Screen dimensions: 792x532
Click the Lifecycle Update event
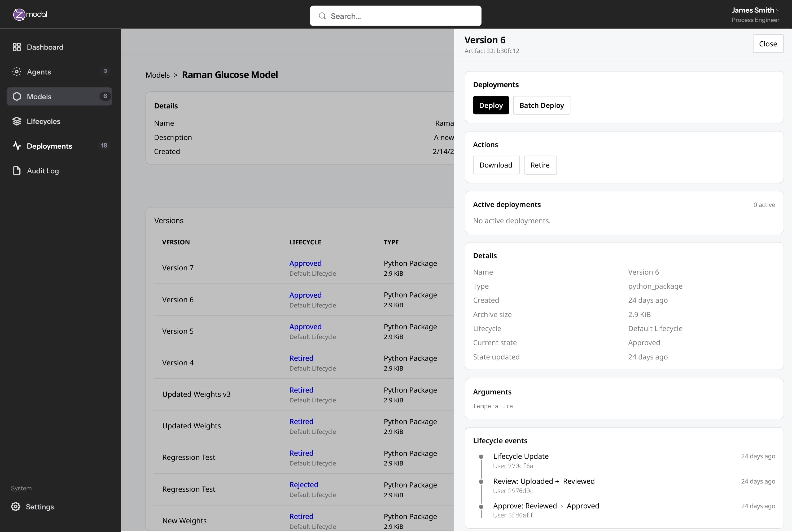point(521,456)
